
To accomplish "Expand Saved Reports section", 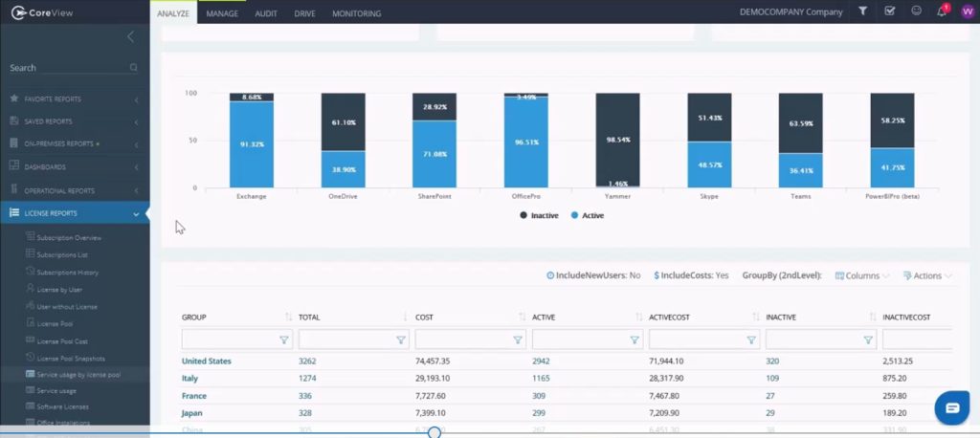I will click(136, 121).
